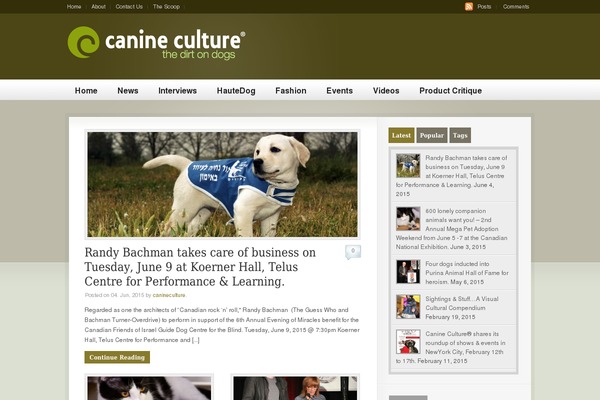Subscribe to the Posts feed
This screenshot has height=400, width=600.
coord(484,7)
